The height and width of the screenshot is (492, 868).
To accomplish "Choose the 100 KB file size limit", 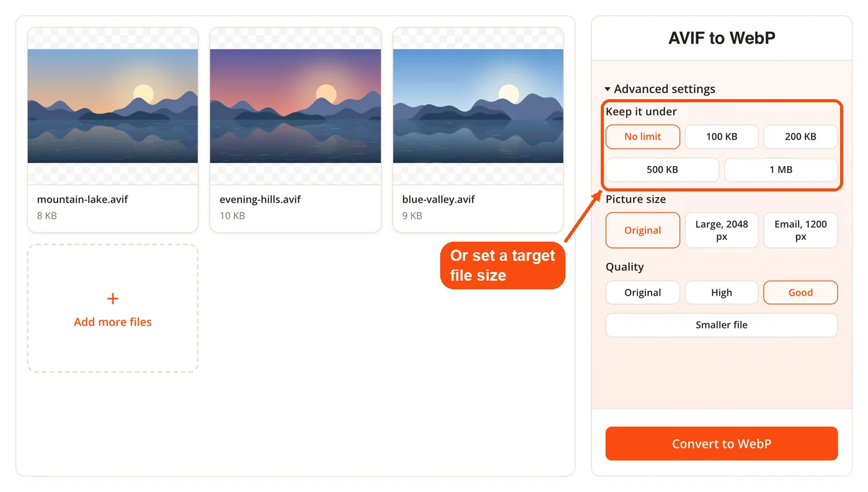I will 722,137.
